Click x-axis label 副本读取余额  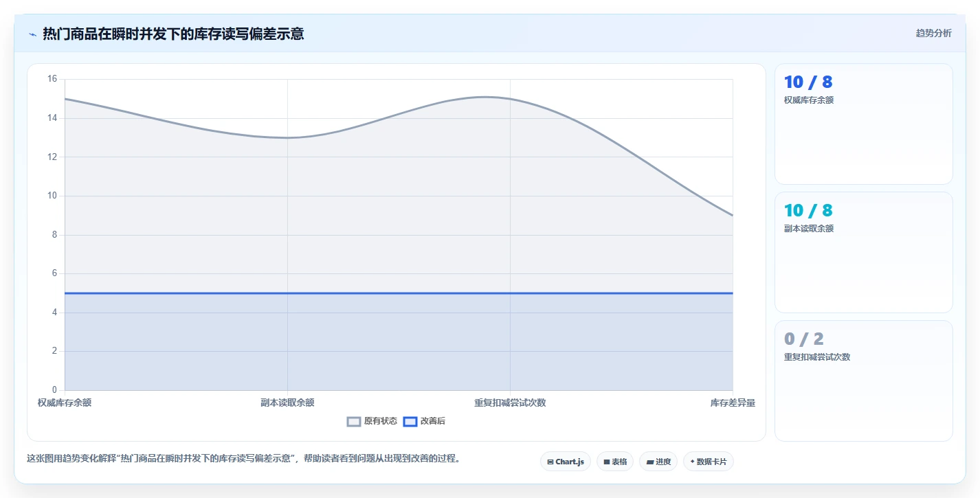[x=287, y=403]
